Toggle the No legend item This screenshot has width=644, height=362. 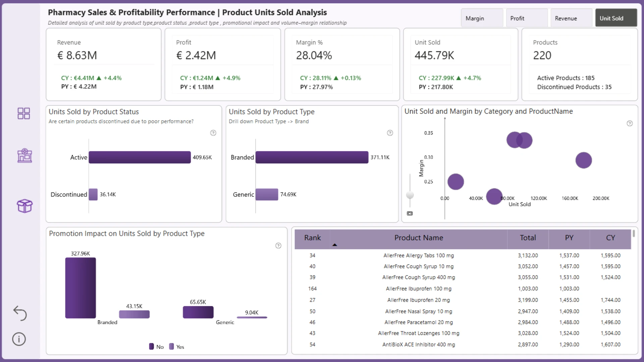pyautogui.click(x=156, y=347)
